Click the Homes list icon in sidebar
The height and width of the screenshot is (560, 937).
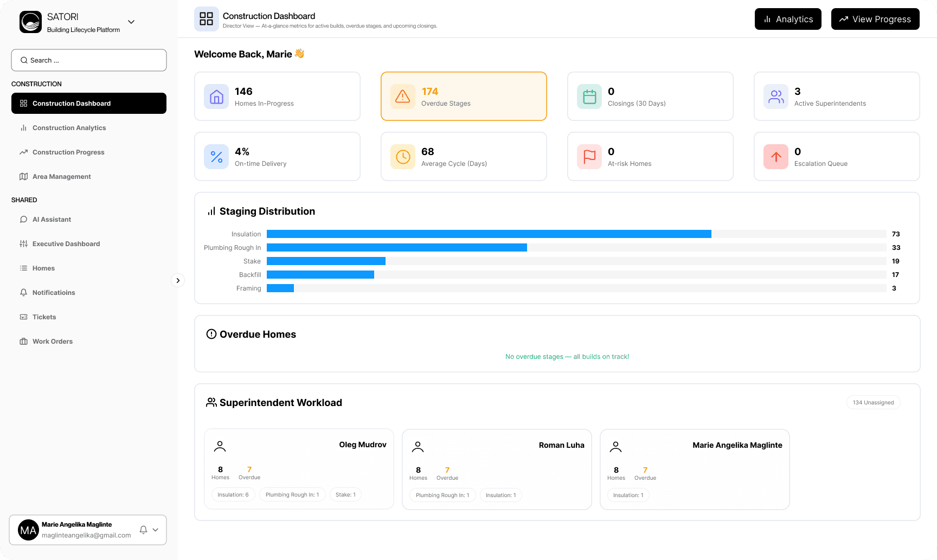coord(23,268)
